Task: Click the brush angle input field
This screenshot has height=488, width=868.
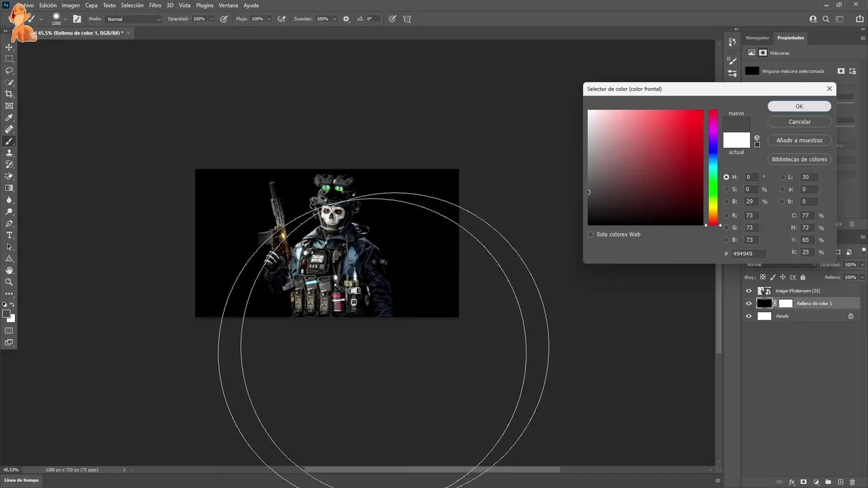Action: [x=373, y=19]
